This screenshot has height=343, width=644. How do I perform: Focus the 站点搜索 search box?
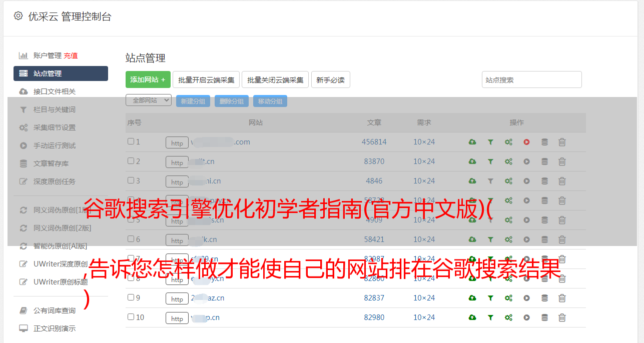[532, 79]
